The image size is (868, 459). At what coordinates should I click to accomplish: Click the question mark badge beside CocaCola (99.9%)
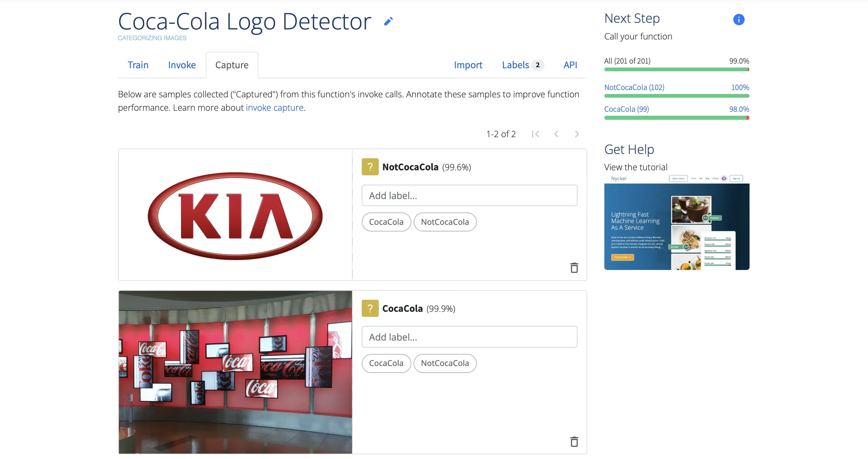[370, 308]
